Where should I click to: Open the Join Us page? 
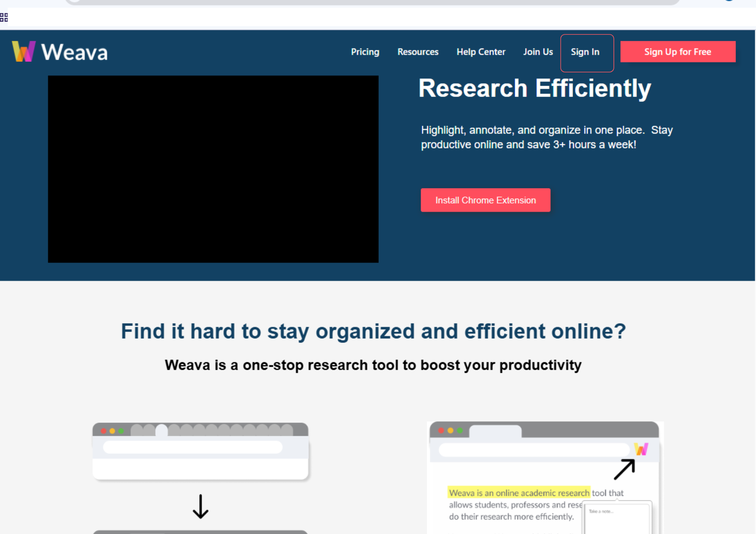[538, 52]
